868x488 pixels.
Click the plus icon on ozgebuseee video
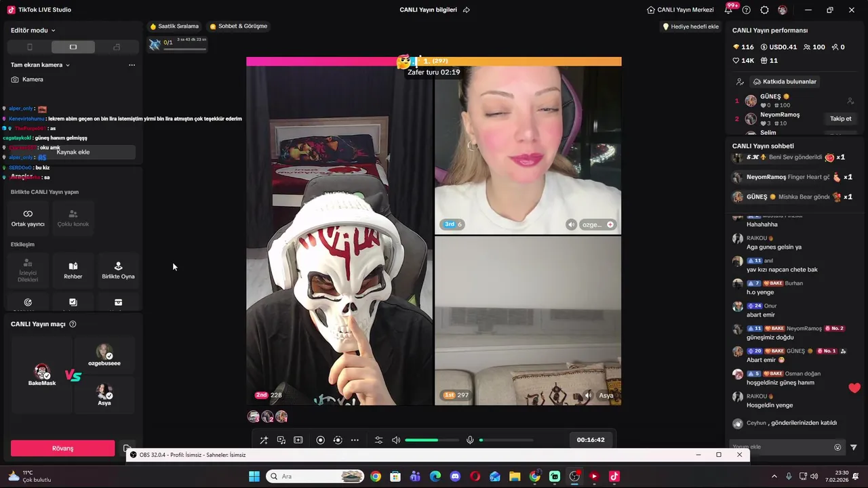pos(610,224)
